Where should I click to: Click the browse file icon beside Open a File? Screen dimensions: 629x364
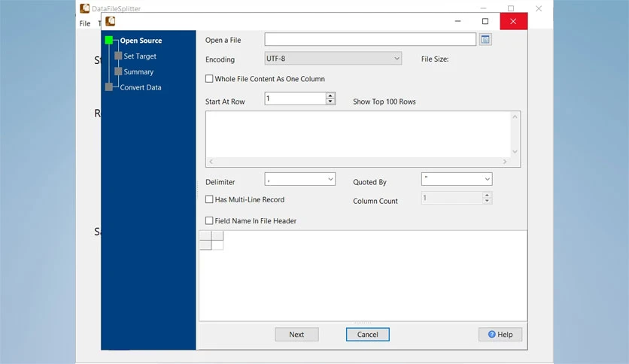(x=485, y=40)
